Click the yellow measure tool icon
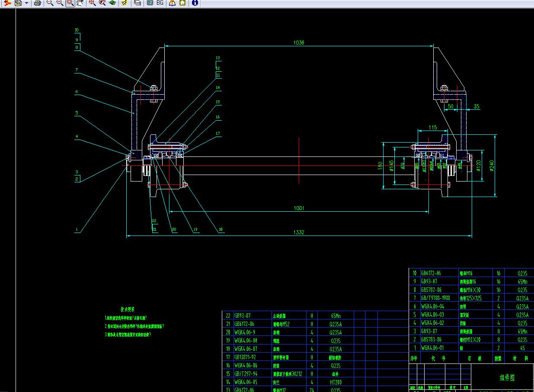Viewport: 534px width, 392px height. click(x=125, y=3)
